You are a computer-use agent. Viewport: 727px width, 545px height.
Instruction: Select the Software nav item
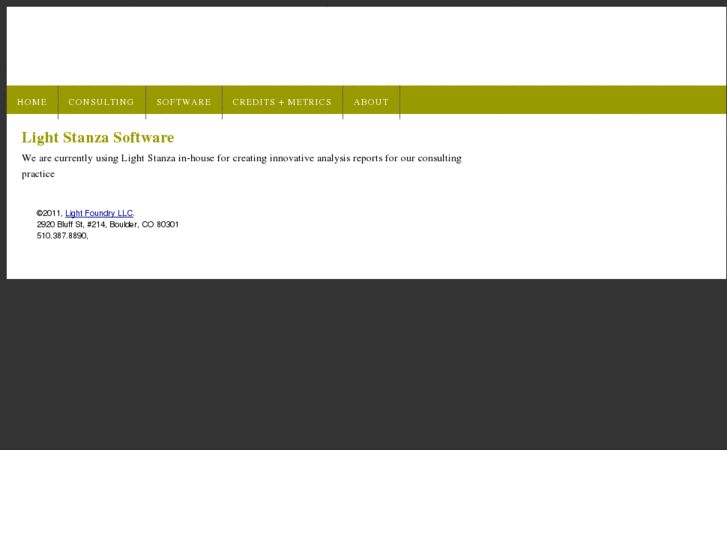pos(184,102)
